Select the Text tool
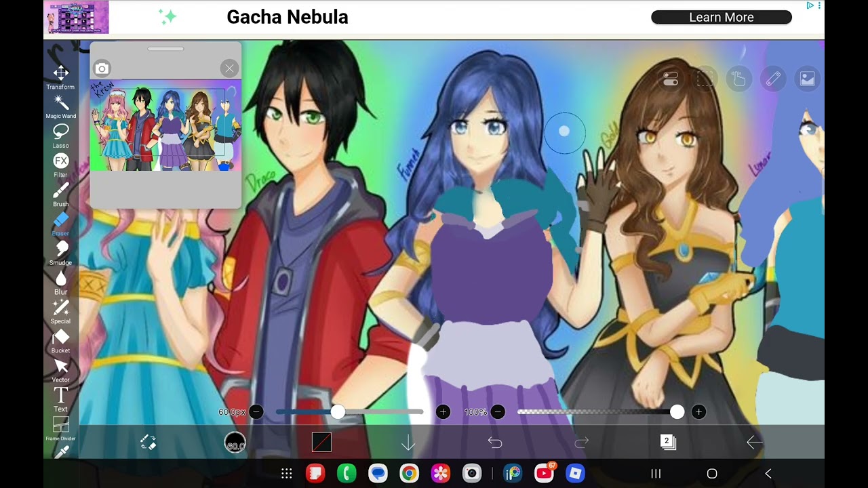 pyautogui.click(x=60, y=399)
